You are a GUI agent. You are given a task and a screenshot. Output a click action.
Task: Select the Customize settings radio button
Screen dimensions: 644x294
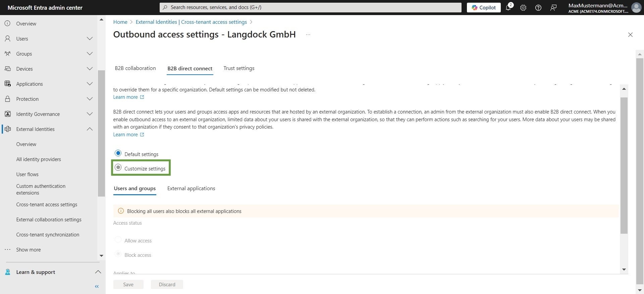pos(118,167)
